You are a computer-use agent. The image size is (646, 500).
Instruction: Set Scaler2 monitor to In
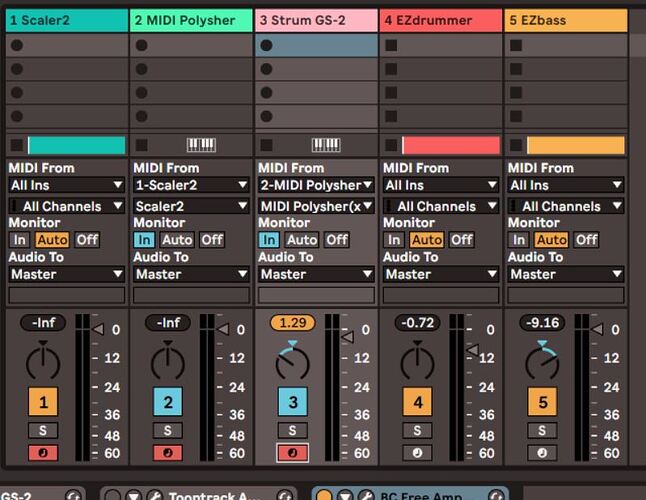(x=19, y=240)
